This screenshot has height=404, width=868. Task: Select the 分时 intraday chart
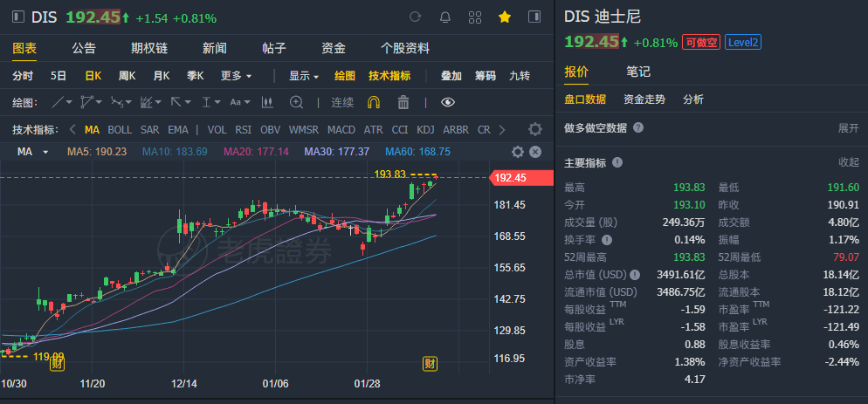(x=23, y=76)
